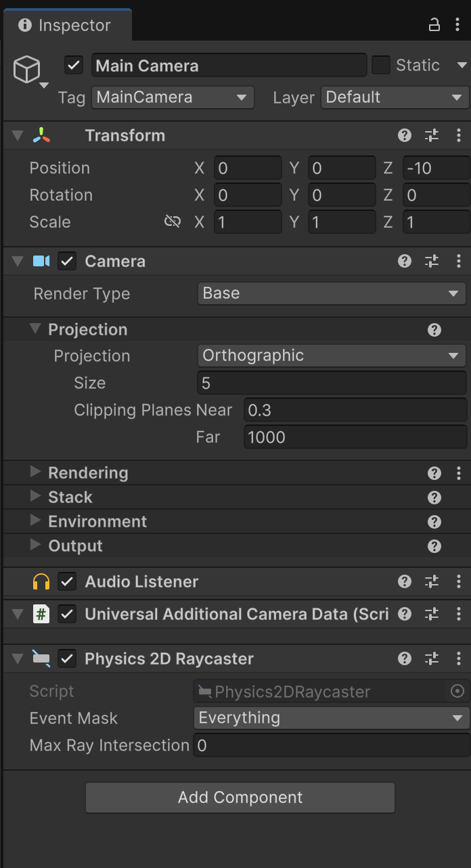
Task: Open Audio Listener help icon
Action: click(405, 581)
